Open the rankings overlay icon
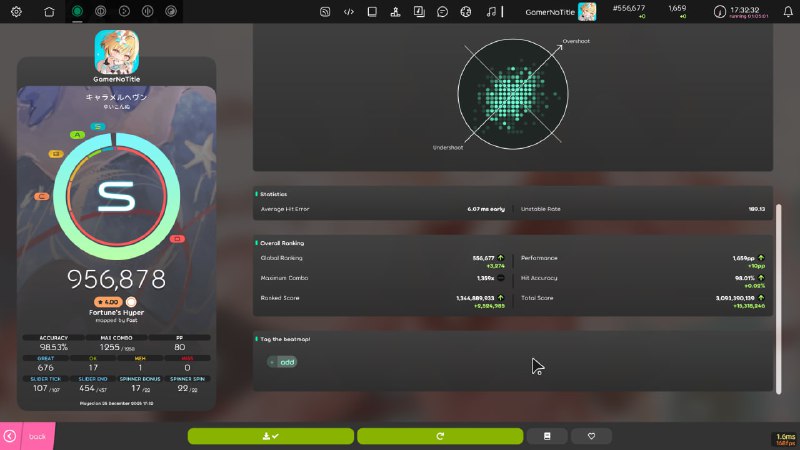Viewport: 800px width, 450px height. [395, 12]
